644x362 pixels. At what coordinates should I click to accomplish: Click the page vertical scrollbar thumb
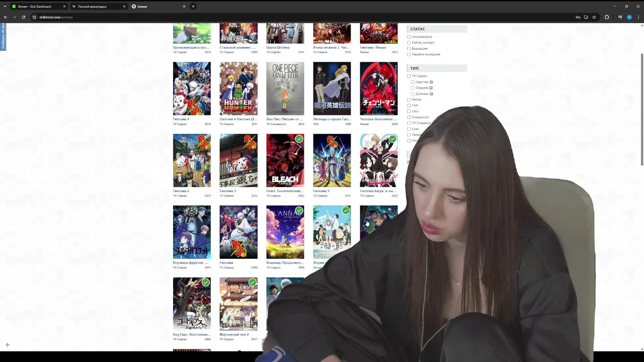tap(641, 109)
